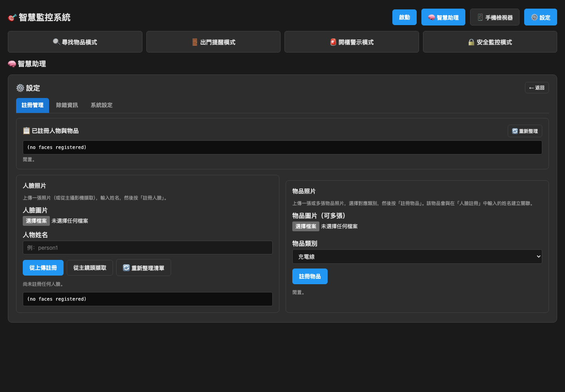565x392 pixels.
Task: Click the 註冊物品 button
Action: [x=310, y=276]
